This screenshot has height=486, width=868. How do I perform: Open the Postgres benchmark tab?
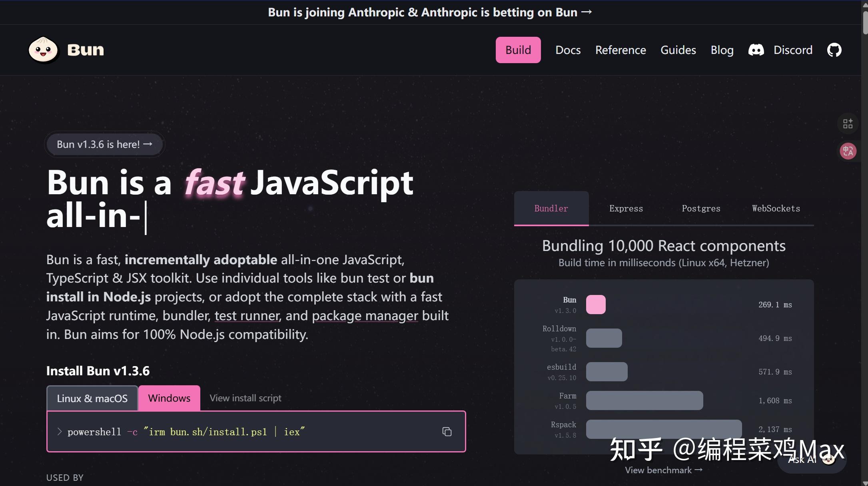[x=701, y=208]
